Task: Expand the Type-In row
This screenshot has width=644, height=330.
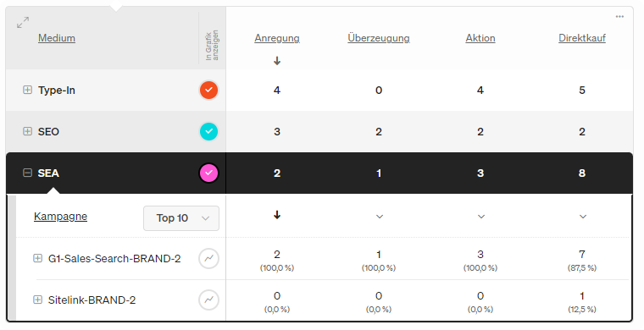Action: click(x=27, y=90)
